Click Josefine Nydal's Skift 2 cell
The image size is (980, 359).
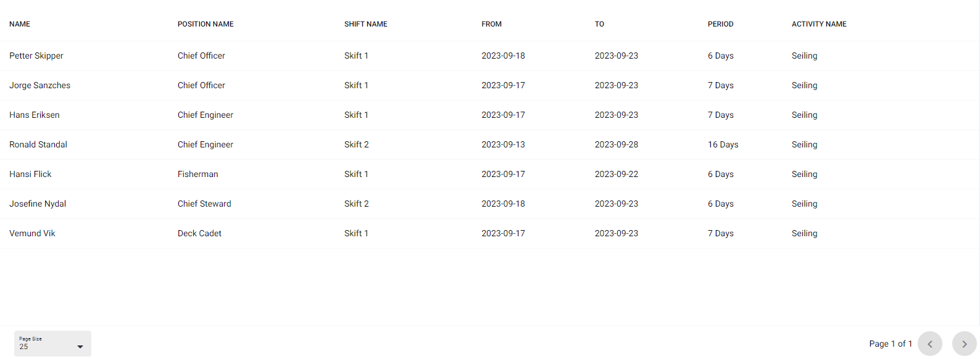click(357, 204)
